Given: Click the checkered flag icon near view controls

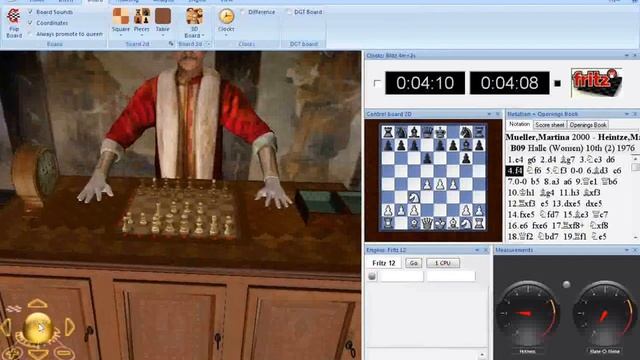Looking at the screenshot, I should tap(13, 309).
